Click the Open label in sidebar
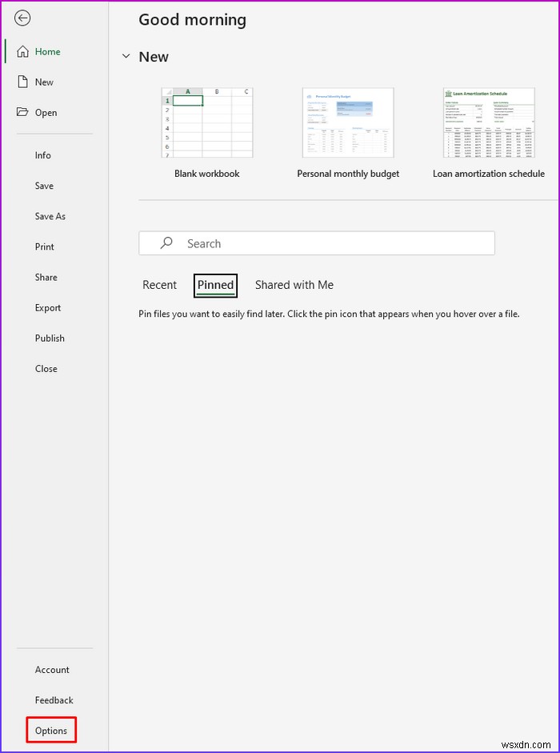Screen dimensions: 560x753 click(46, 113)
